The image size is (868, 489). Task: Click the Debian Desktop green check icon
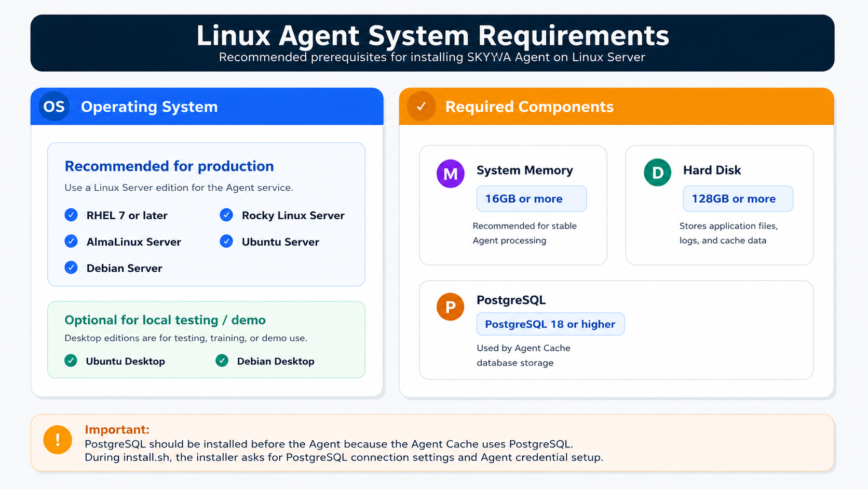(222, 361)
